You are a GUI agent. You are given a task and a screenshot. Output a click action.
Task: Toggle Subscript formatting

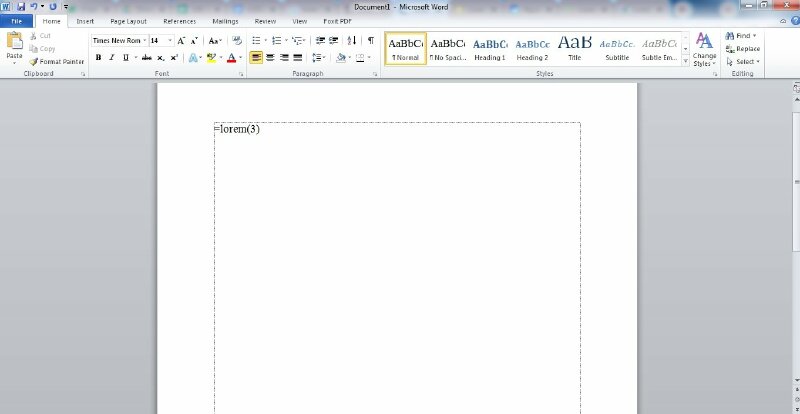pyautogui.click(x=160, y=58)
